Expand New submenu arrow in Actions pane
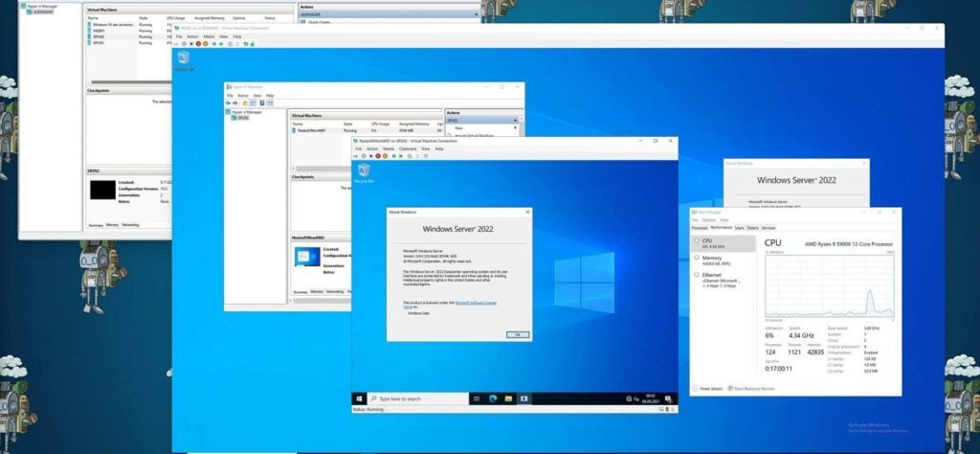The image size is (980, 454). tap(516, 127)
